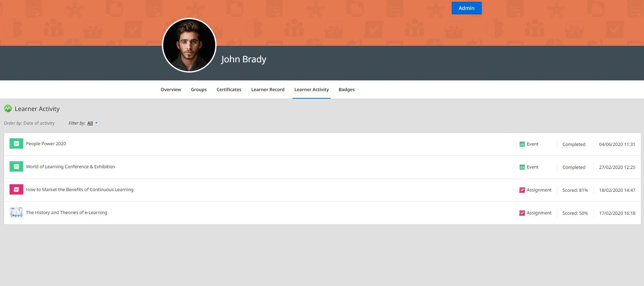Open The History and Theories of e-Learning

click(x=66, y=212)
